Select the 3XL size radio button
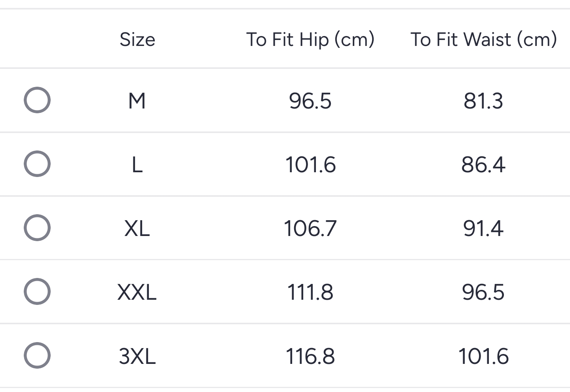Viewport: 570px width, 392px height. pos(37,355)
